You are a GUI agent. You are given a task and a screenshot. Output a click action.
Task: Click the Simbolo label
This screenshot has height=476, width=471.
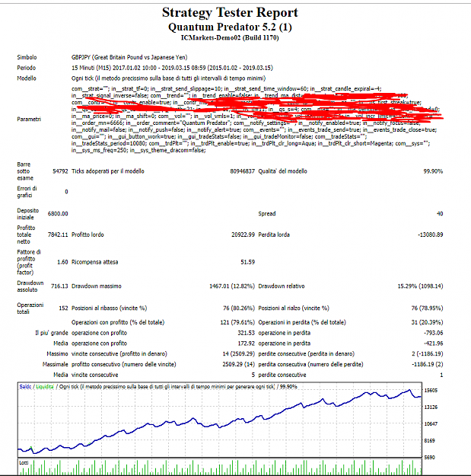pos(27,57)
